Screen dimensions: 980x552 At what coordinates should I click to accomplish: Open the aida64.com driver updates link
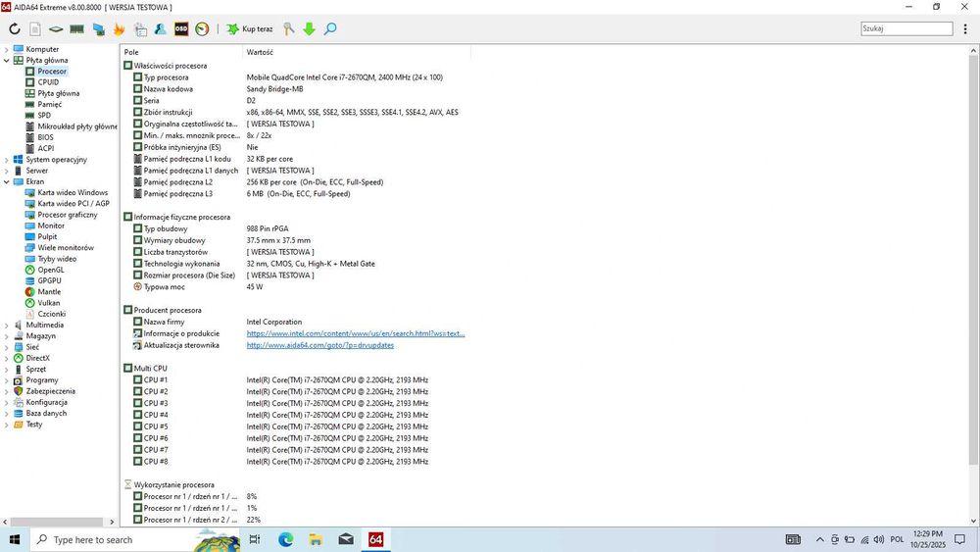pyautogui.click(x=320, y=345)
